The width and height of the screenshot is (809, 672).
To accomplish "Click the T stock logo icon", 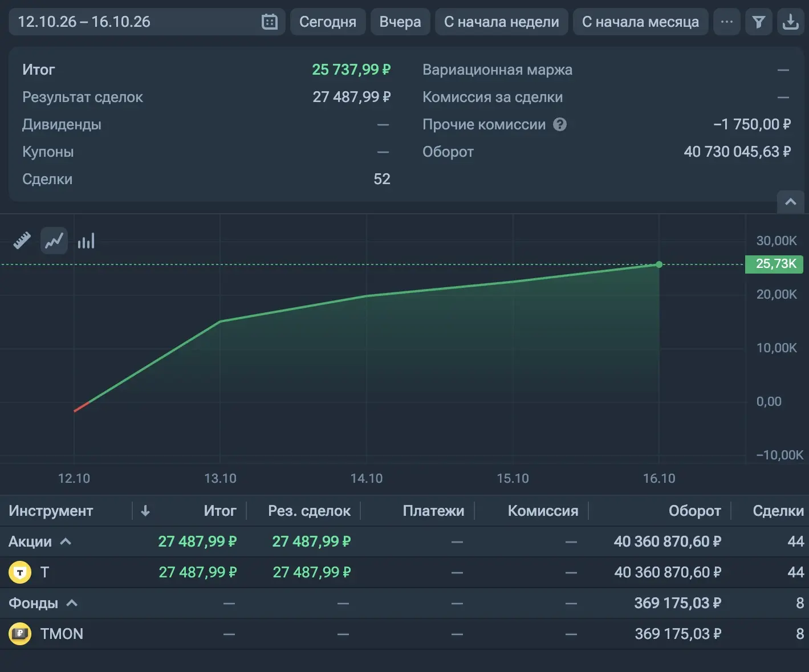I will (20, 572).
